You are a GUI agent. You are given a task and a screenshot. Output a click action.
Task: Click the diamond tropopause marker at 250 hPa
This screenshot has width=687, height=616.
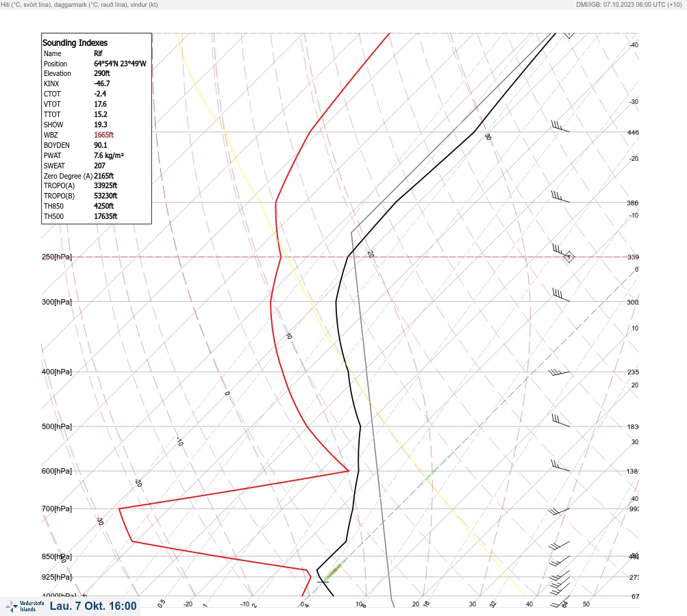(569, 257)
